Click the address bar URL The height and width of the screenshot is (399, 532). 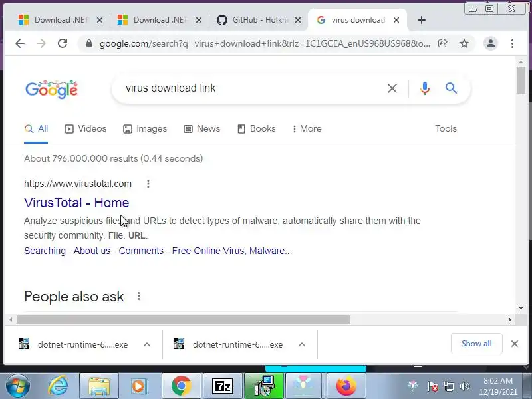(x=265, y=43)
